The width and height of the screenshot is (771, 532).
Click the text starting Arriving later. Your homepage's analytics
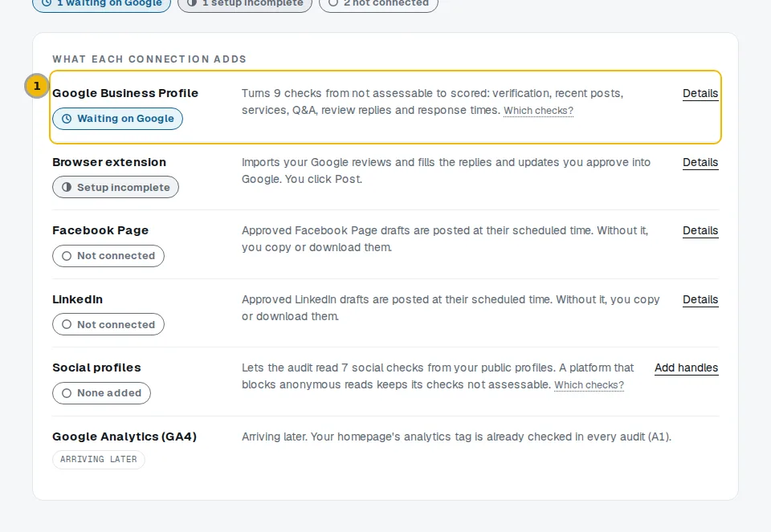point(456,437)
